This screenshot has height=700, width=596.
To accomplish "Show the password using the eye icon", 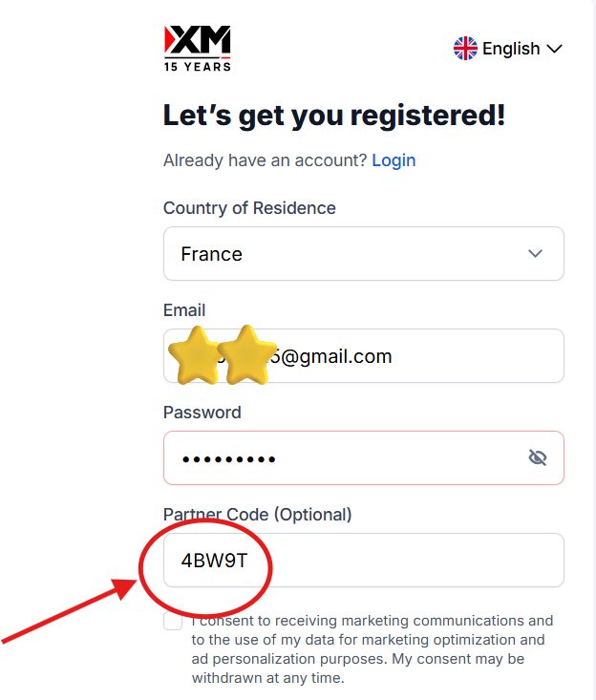I will (538, 457).
